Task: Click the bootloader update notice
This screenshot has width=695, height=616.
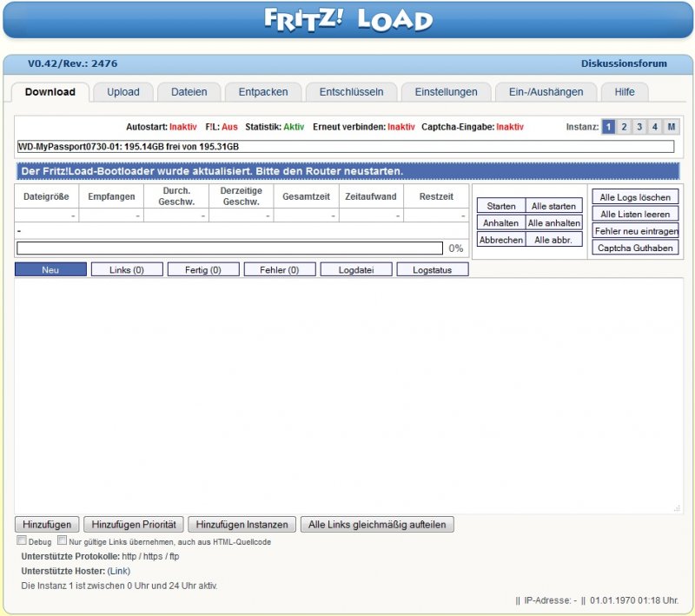Action: (x=347, y=171)
